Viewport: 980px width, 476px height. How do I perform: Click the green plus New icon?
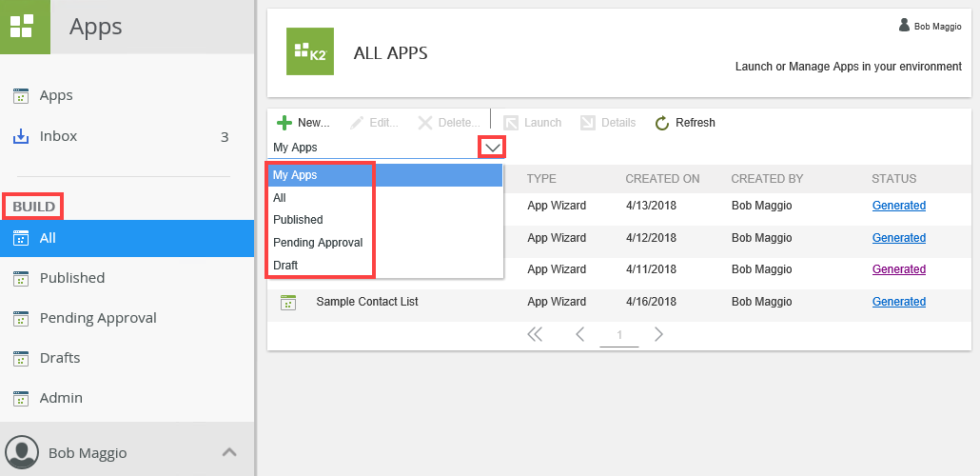[x=284, y=123]
